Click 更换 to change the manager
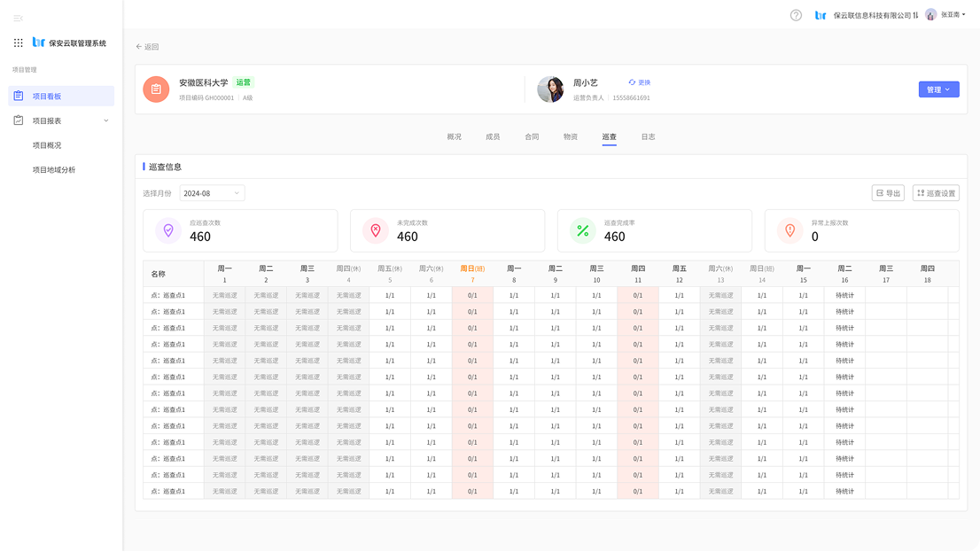 [x=640, y=82]
